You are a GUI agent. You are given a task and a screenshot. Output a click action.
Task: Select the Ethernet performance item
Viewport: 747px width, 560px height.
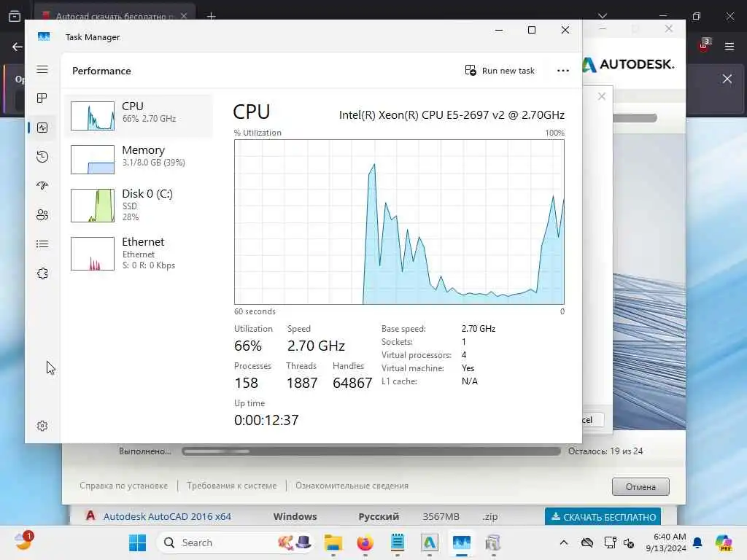(x=139, y=253)
